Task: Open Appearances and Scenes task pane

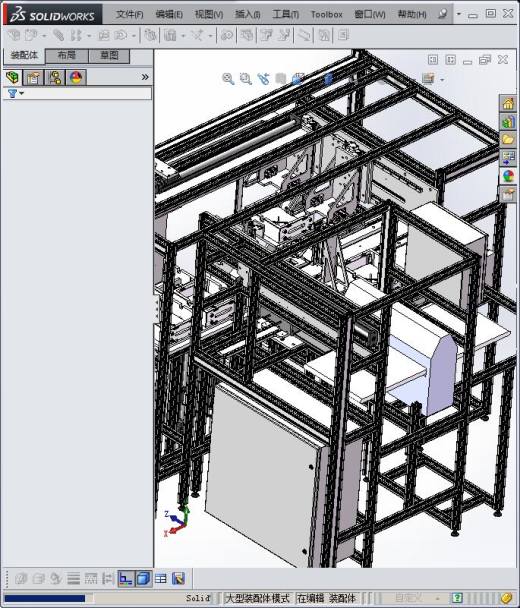Action: (508, 176)
